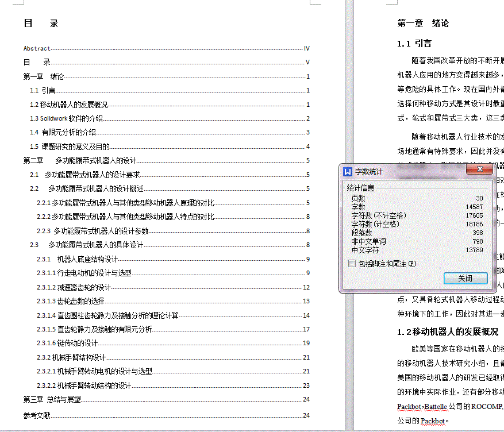Select the 2.3.1 机器人底座结构设计 entry
The image size is (504, 432).
point(76,259)
